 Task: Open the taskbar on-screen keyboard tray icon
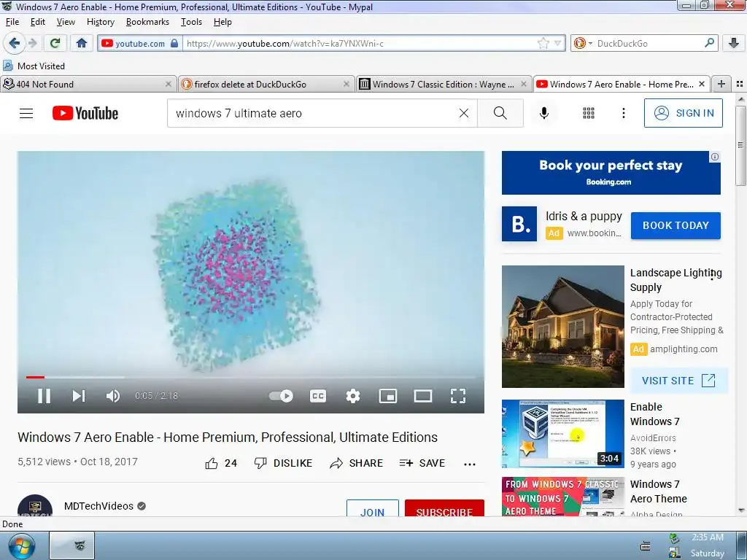point(645,545)
